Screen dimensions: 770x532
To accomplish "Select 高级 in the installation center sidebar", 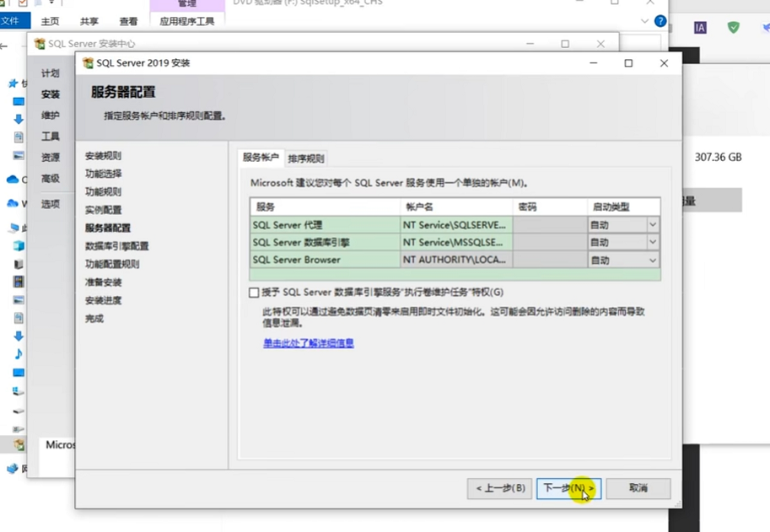I will pos(50,179).
